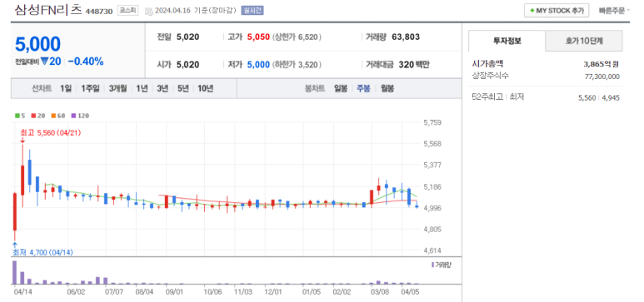Click the stock name 삼성FN리츠
Image resolution: width=644 pixels, height=302 pixels.
[48, 10]
